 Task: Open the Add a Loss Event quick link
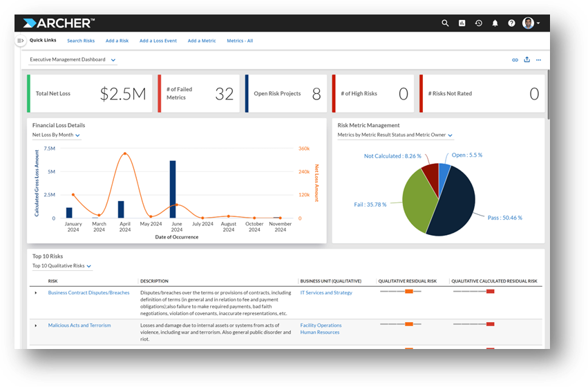pyautogui.click(x=158, y=41)
